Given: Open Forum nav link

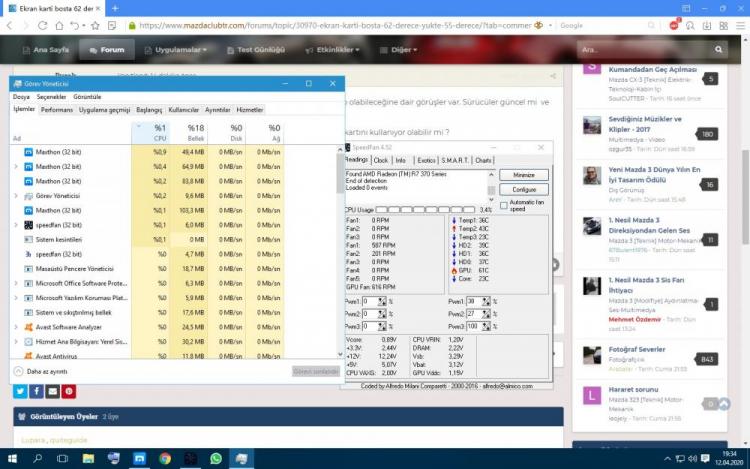Looking at the screenshot, I should click(x=107, y=50).
